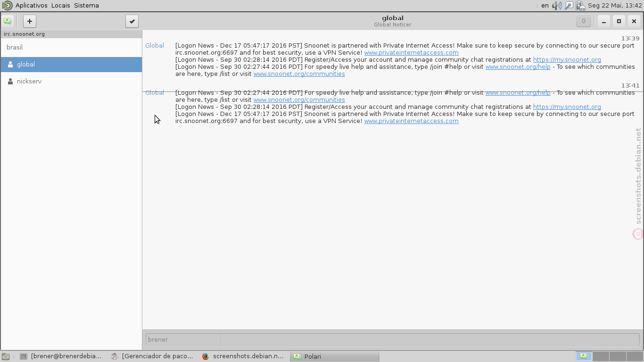Open the Sistema menu
This screenshot has height=362, width=644.
pos(86,6)
